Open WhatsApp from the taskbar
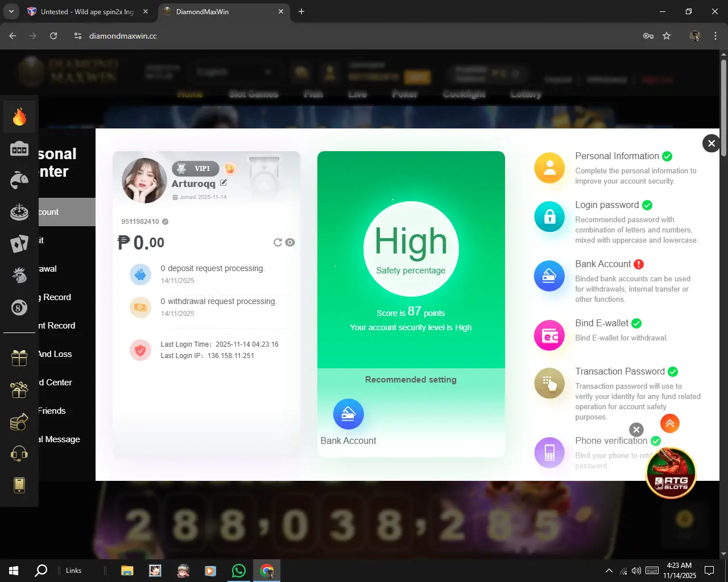Viewport: 728px width, 582px height. (x=239, y=571)
